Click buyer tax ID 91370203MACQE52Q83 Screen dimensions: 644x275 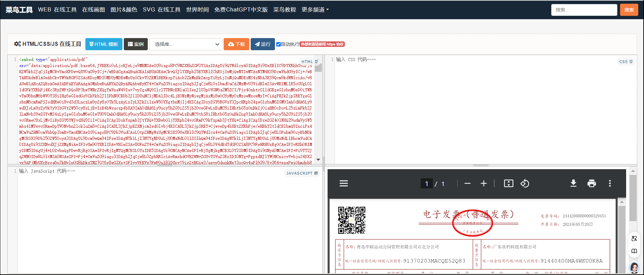coord(434,261)
